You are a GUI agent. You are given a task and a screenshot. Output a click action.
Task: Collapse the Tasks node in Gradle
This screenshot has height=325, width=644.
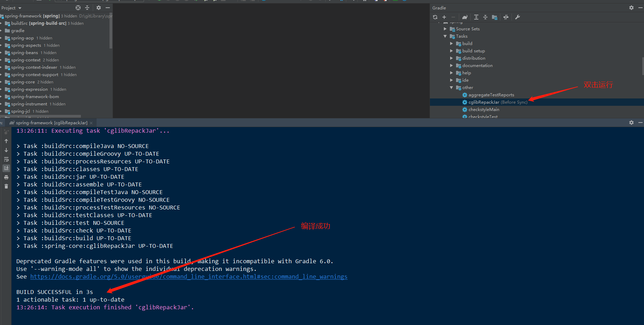[445, 36]
